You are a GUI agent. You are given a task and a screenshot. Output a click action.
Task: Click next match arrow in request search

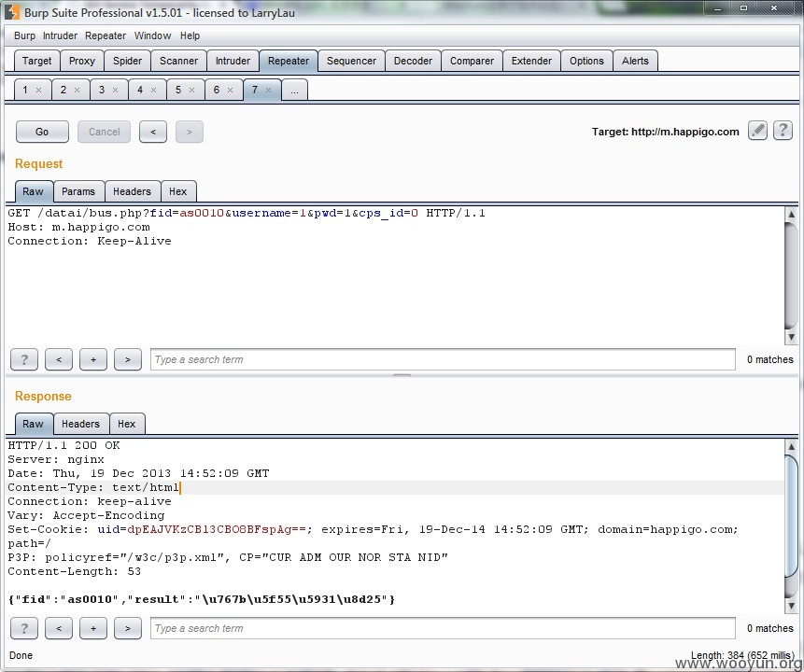[x=128, y=359]
